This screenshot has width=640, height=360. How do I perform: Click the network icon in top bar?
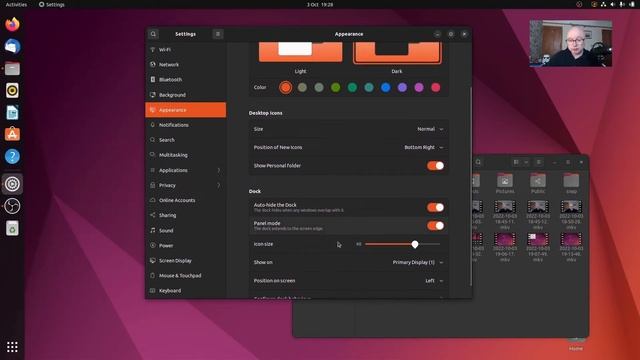click(x=603, y=4)
